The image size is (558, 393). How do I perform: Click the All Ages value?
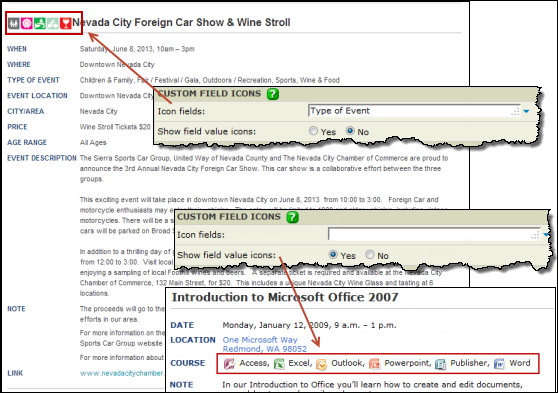click(x=93, y=143)
